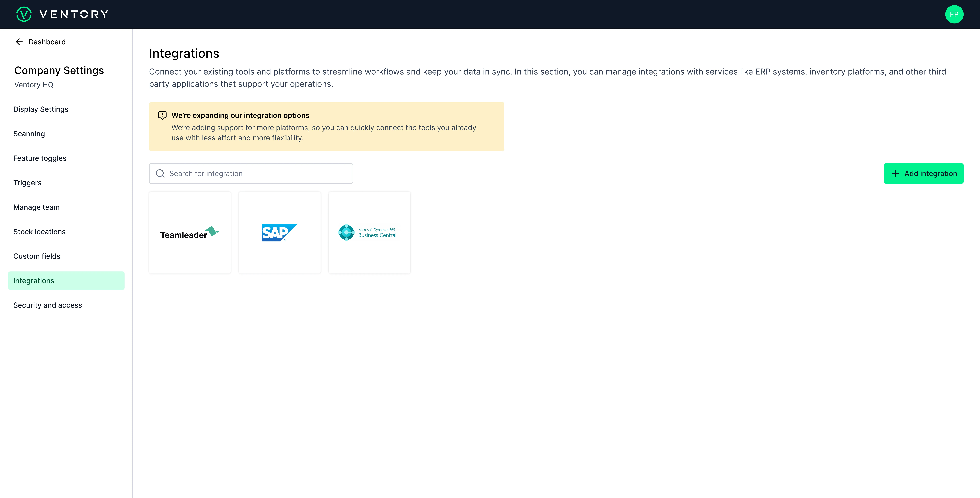Open the Teamleader integration card

click(x=190, y=232)
